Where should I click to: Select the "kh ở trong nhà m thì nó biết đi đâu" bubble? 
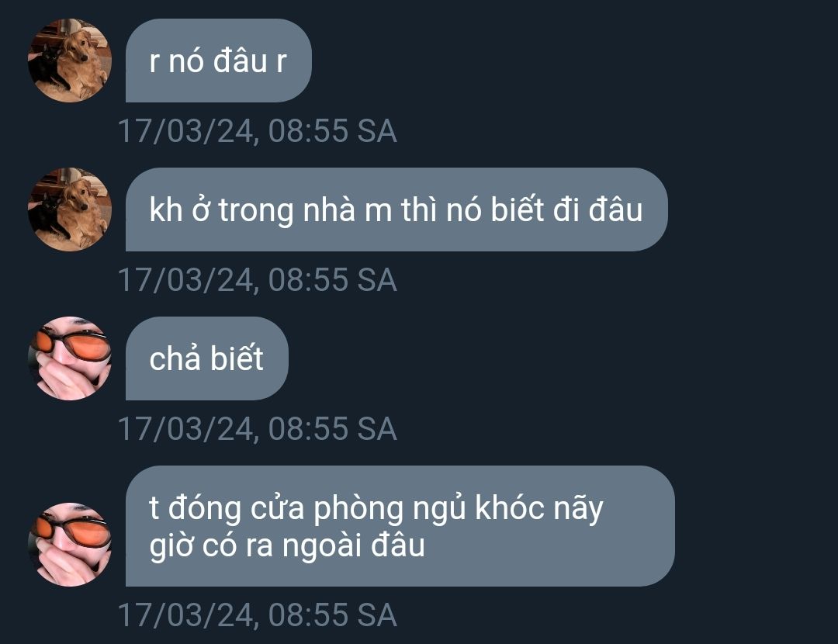(396, 209)
